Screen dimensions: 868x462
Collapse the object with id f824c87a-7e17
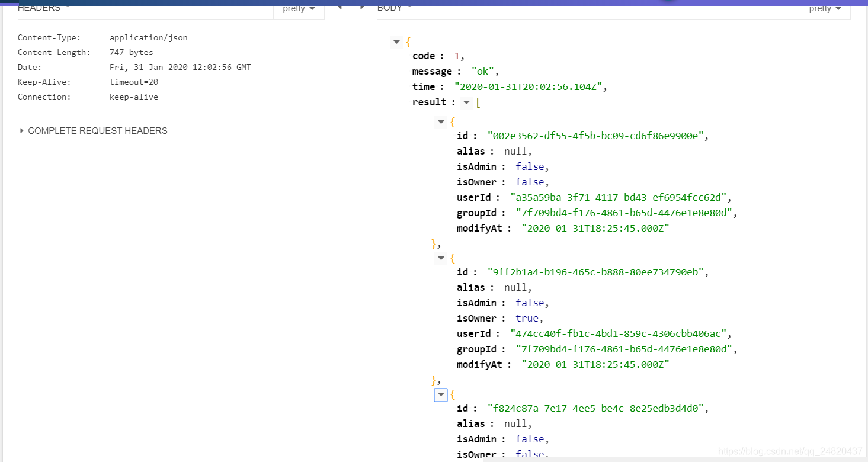(x=441, y=395)
